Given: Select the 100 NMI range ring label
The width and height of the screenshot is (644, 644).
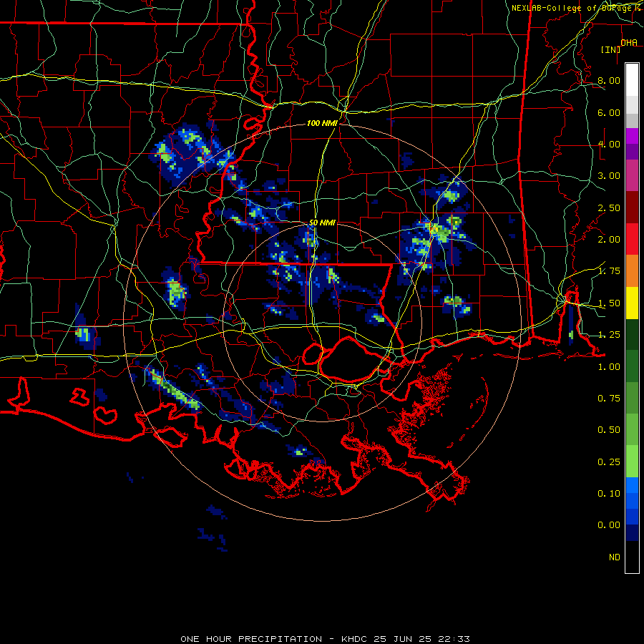Looking at the screenshot, I should click(x=322, y=123).
